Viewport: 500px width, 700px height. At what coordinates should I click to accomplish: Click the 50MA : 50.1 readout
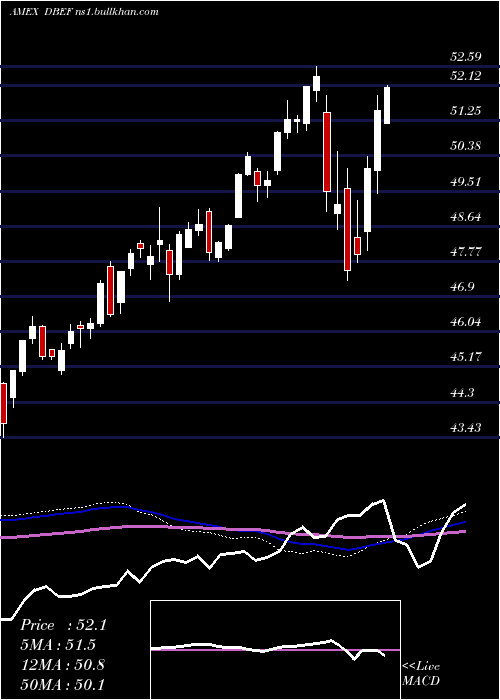(62, 684)
